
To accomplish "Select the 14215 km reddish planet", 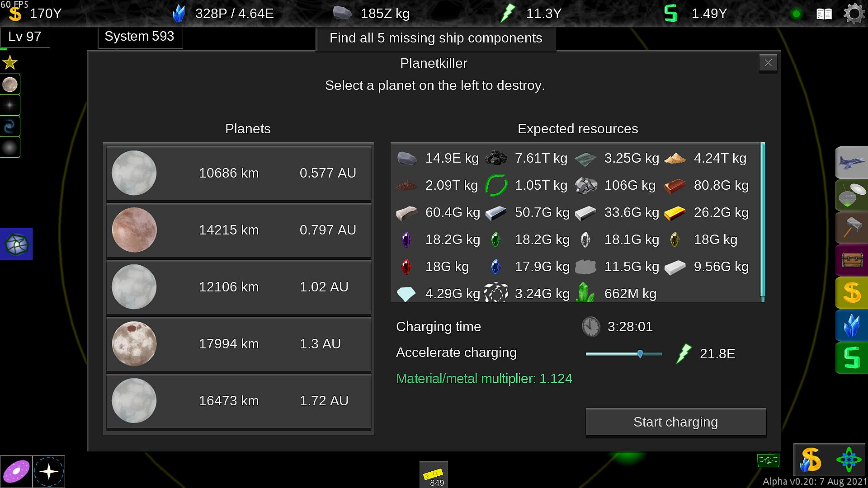I will coord(239,230).
